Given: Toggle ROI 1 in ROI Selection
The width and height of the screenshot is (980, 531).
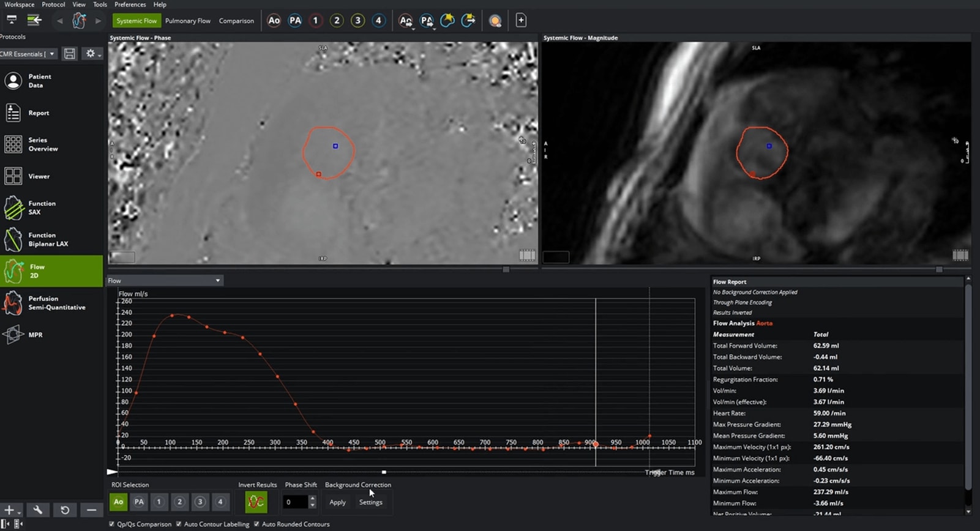Looking at the screenshot, I should coord(159,502).
